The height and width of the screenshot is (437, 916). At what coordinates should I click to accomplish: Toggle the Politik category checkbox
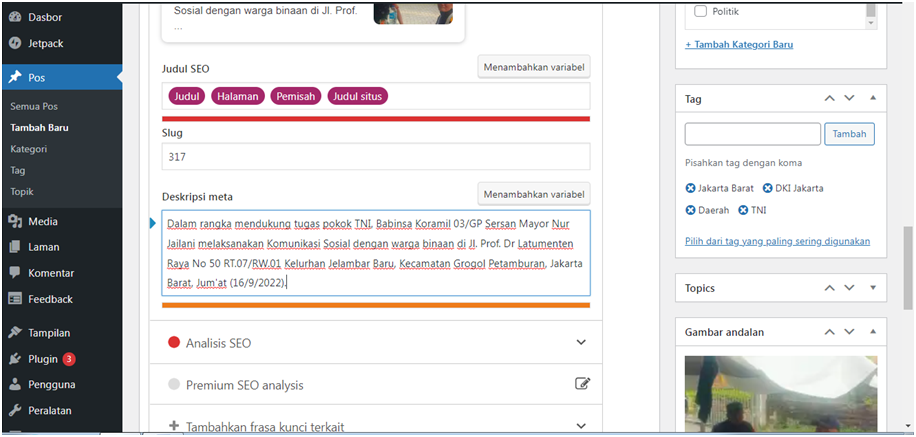(700, 11)
